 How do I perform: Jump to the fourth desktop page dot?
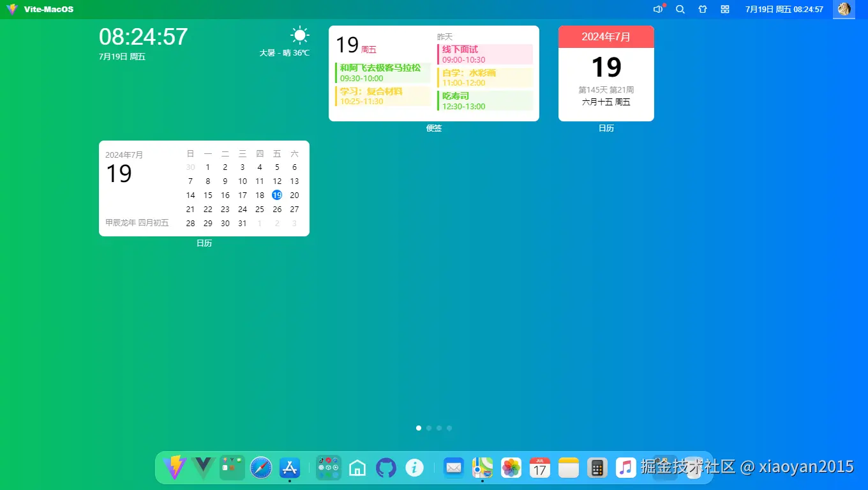(449, 428)
